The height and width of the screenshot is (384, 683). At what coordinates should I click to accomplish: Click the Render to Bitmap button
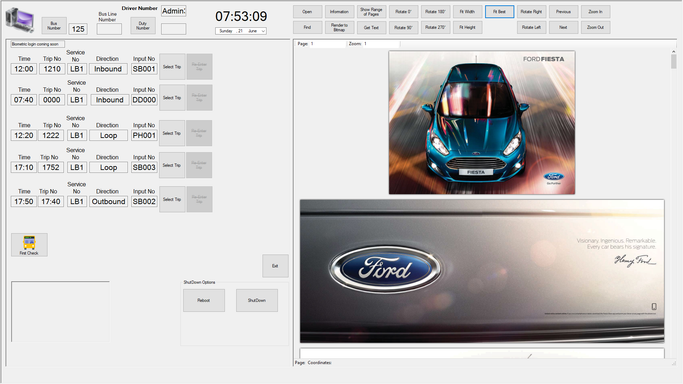pos(339,27)
